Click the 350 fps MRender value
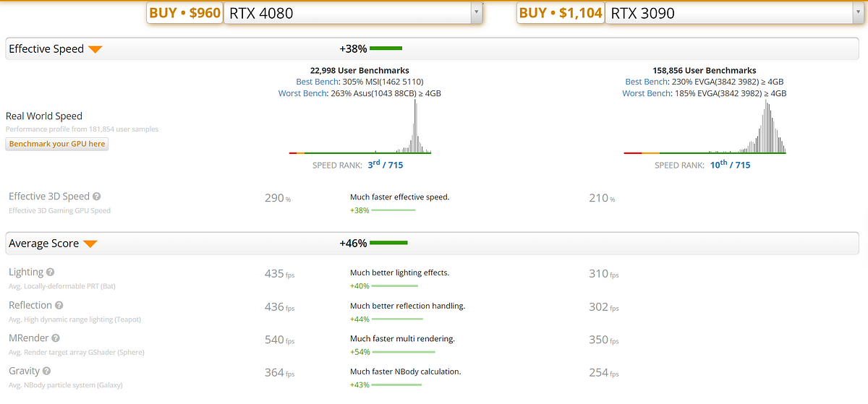The height and width of the screenshot is (404, 868). pos(603,340)
